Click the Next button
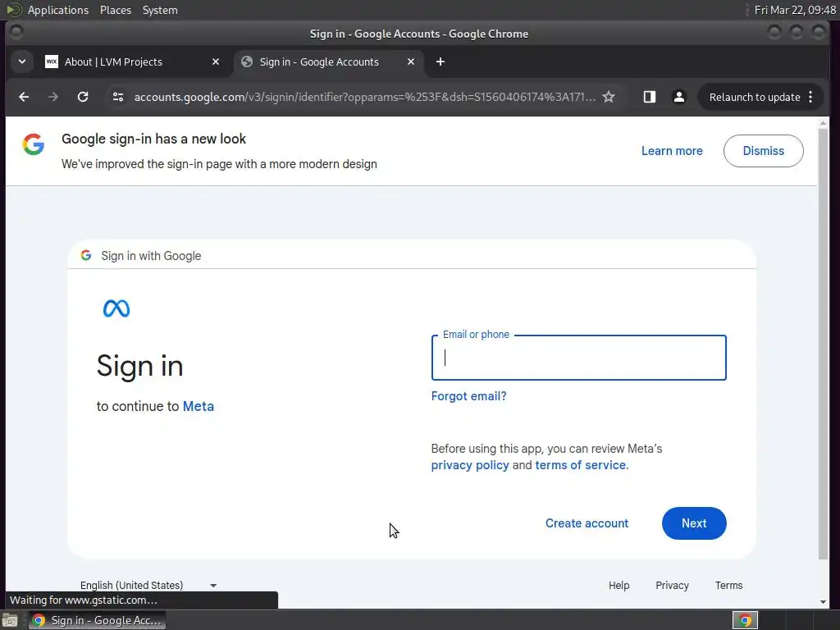This screenshot has width=840, height=630. click(694, 523)
